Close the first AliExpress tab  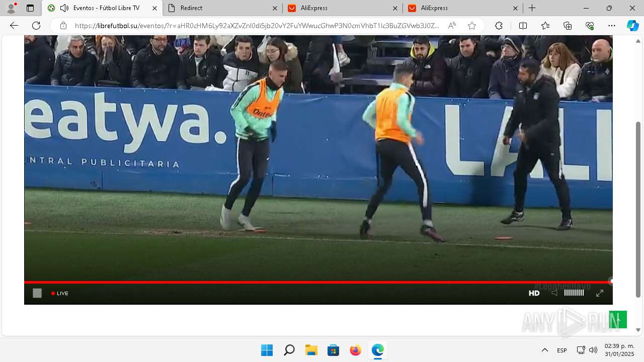tap(395, 8)
